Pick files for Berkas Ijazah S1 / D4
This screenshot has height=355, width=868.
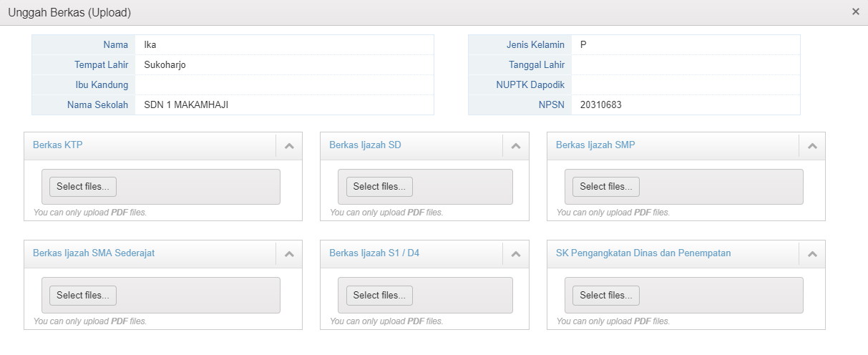(x=379, y=295)
